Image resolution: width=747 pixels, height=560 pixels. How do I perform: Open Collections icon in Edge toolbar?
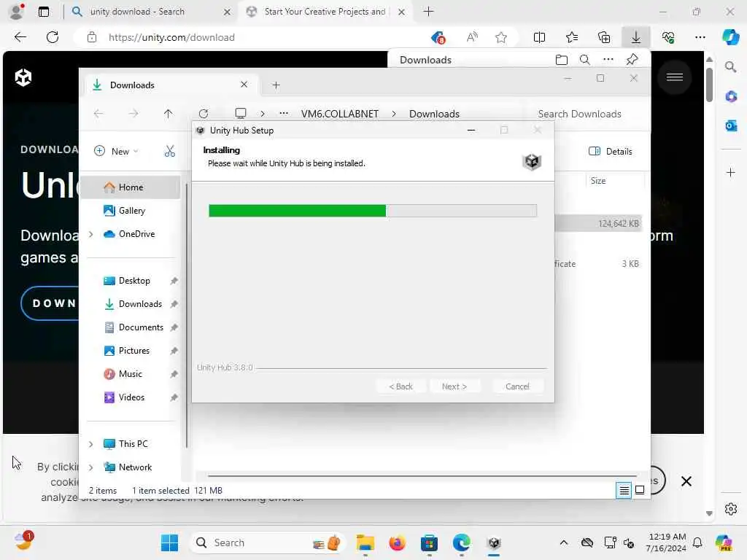click(604, 37)
